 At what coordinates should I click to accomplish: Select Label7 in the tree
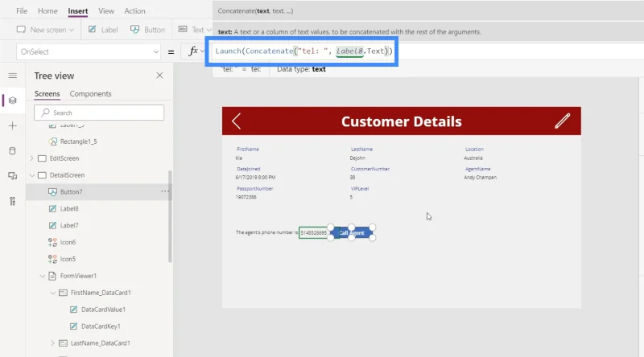pyautogui.click(x=69, y=226)
